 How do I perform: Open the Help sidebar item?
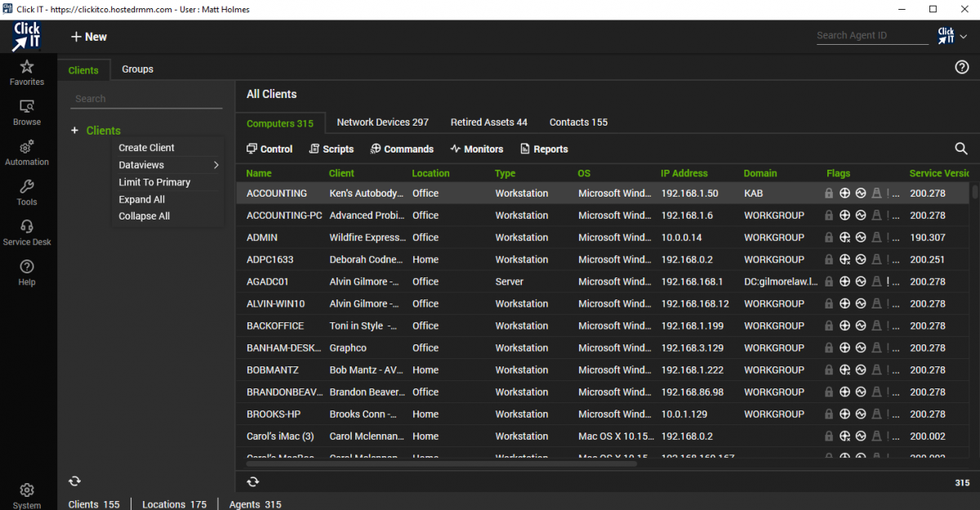tap(27, 273)
